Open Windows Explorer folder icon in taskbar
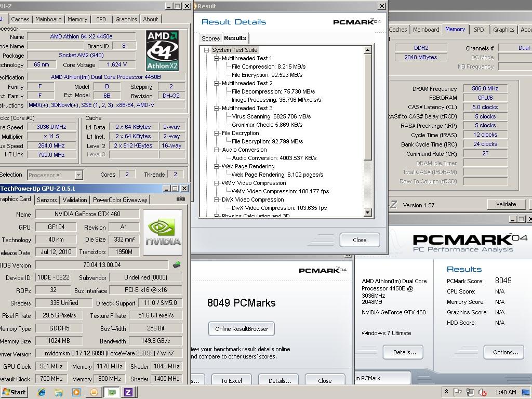532x399 pixels. (x=59, y=393)
